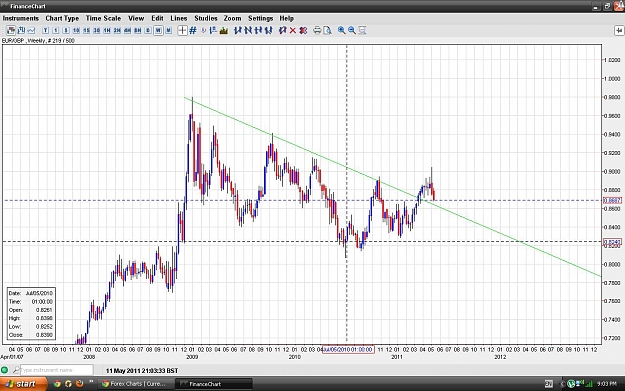Open the Settings menu
625x391 pixels.
pyautogui.click(x=260, y=18)
